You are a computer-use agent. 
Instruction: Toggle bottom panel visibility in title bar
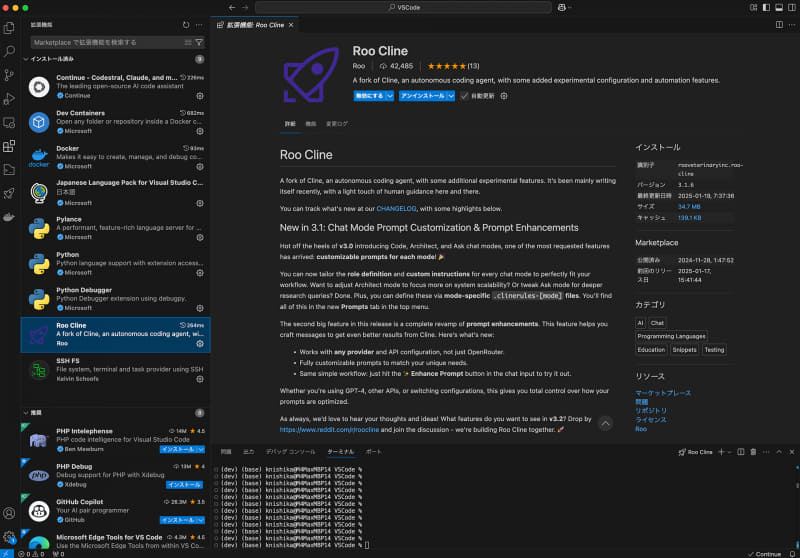(x=779, y=8)
